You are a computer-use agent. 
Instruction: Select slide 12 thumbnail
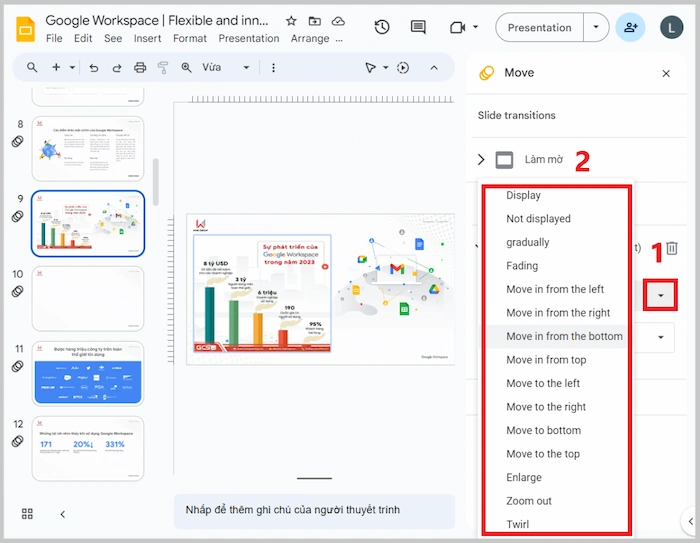(x=88, y=448)
